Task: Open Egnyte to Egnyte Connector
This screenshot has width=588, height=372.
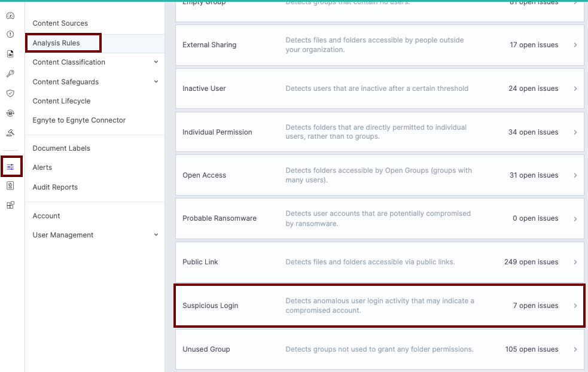Action: [x=79, y=120]
